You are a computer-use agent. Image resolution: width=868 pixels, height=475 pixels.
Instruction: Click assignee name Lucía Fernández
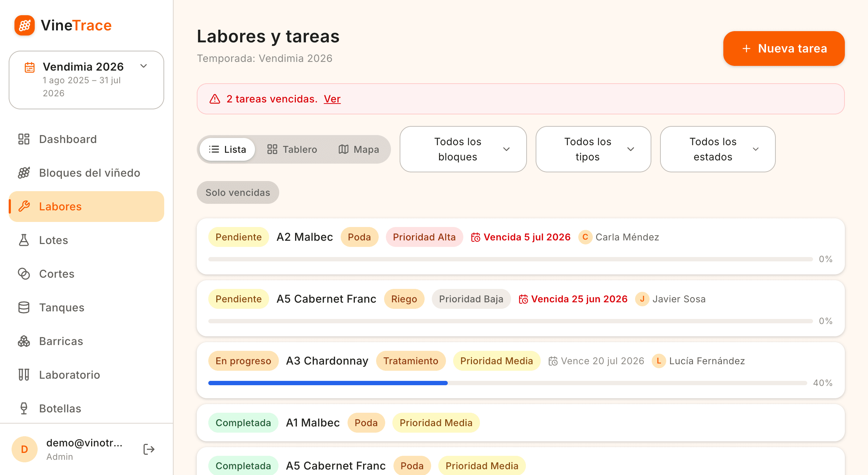pos(707,361)
